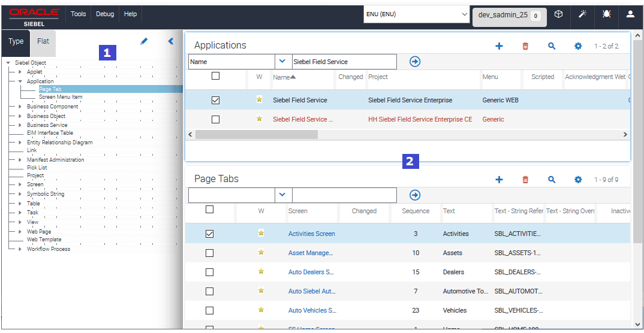Viewport: 644px width, 333px height.
Task: Click the dev_sadmin_25 workspace button
Action: click(x=509, y=16)
